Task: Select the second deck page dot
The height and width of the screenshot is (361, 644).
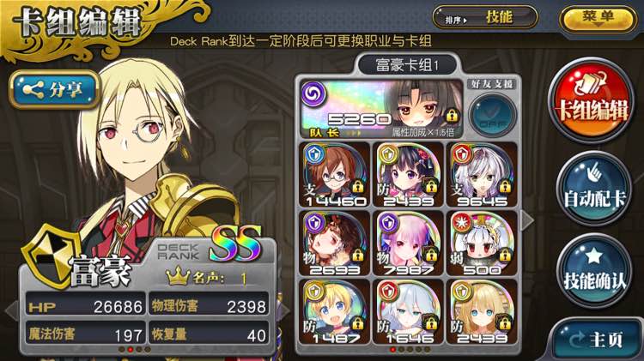Action: click(401, 350)
